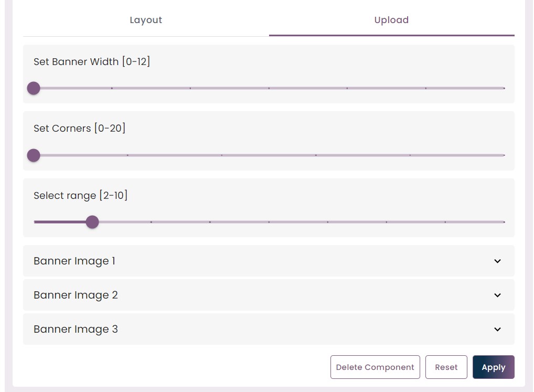Click the middle tick of Banner Width slider
Screen dimensions: 534x392
(x=269, y=88)
